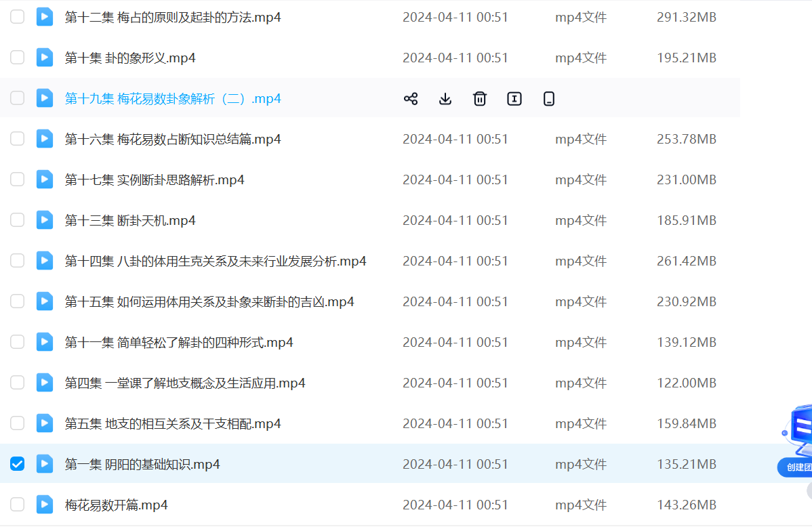This screenshot has height=527, width=812.
Task: Open 第十四集 八卦的体用生克关系 file
Action: pos(216,261)
